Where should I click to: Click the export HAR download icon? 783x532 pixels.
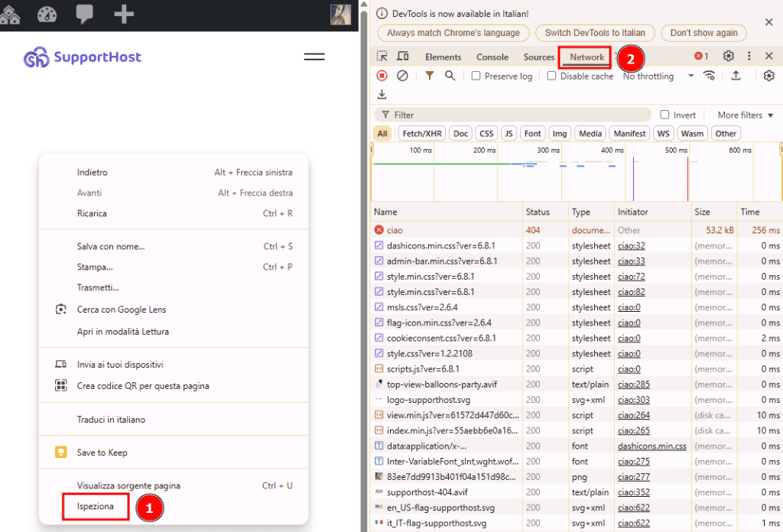pyautogui.click(x=382, y=94)
